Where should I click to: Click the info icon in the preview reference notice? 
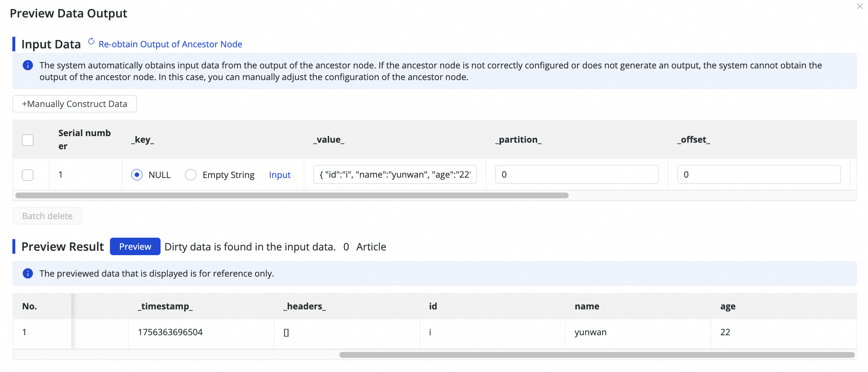tap(28, 273)
